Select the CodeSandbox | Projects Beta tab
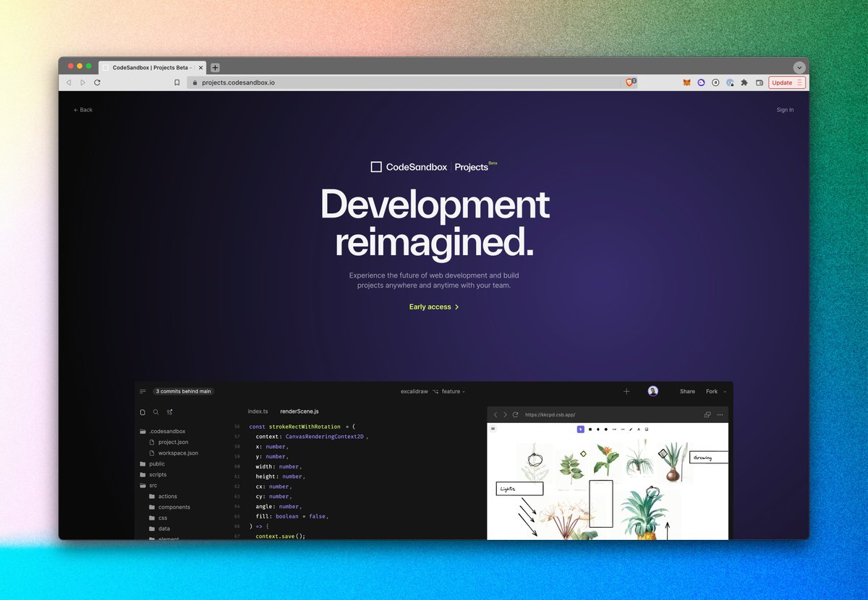Screen dimensions: 868x600 [152, 67]
